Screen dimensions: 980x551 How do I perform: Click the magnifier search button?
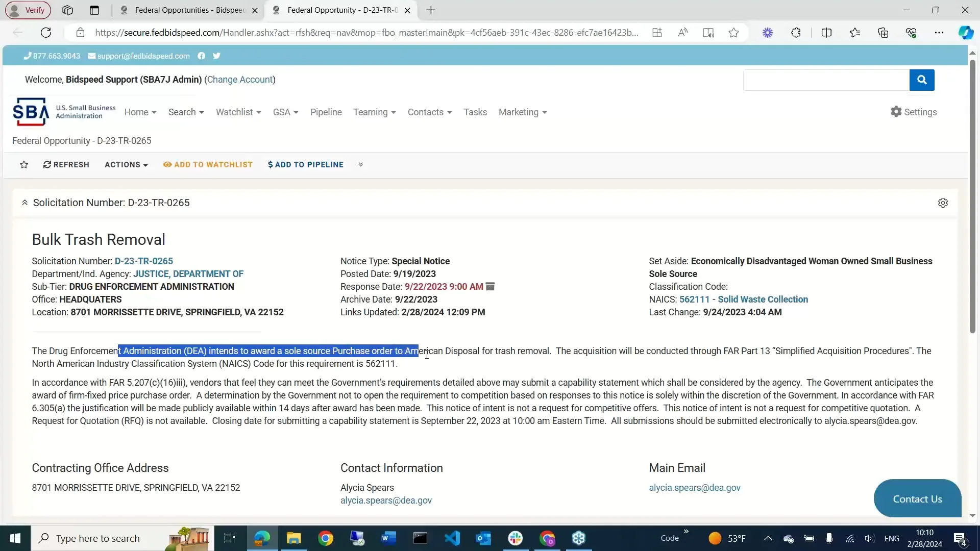[x=922, y=80]
